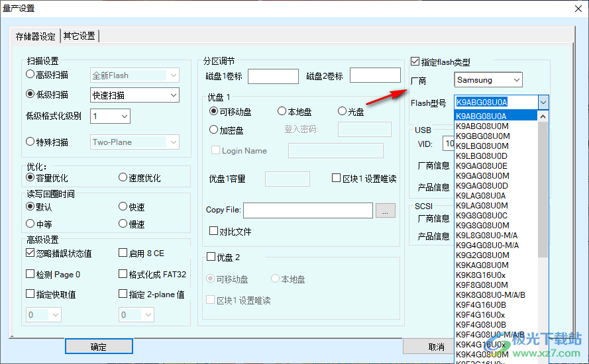Image resolution: width=589 pixels, height=364 pixels.
Task: Enable 检测 Page 0 checkbox
Action: tap(30, 274)
